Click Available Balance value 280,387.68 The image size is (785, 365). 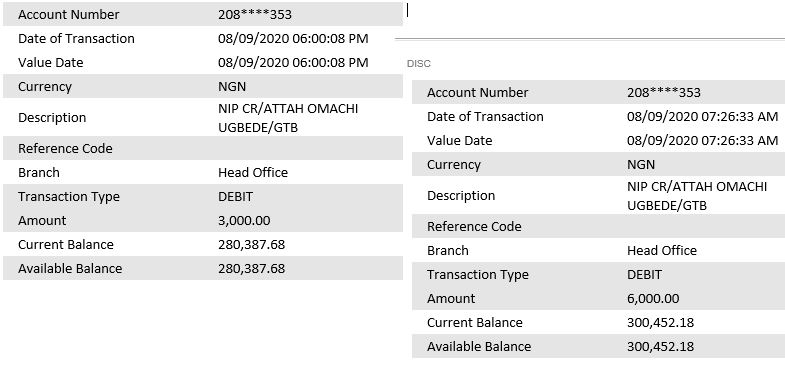tap(251, 268)
